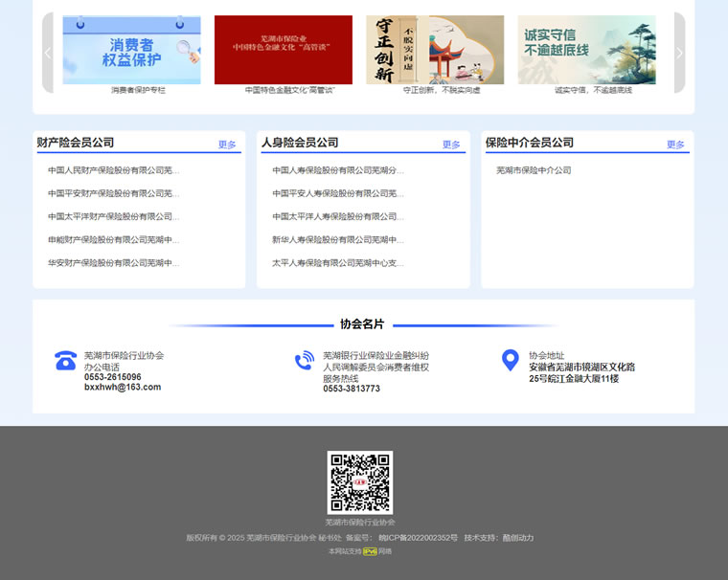Open the red 中国特色金融文化 banner
The height and width of the screenshot is (580, 728).
click(283, 50)
